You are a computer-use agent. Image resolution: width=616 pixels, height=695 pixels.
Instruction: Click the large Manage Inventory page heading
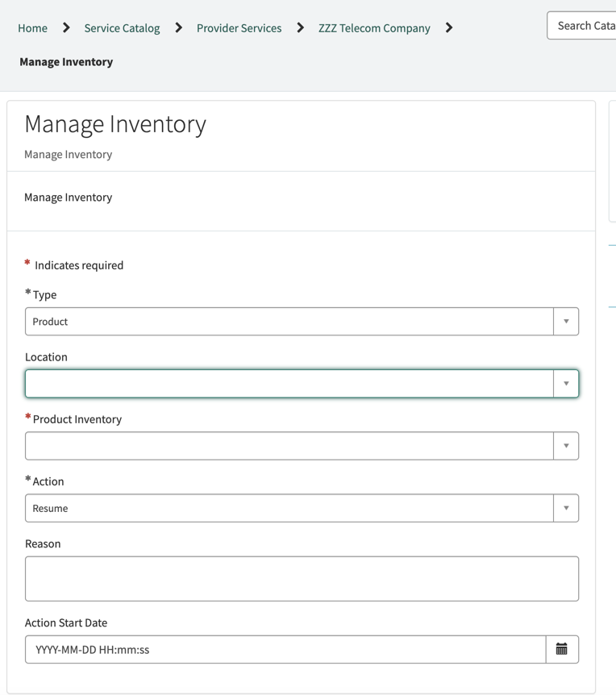(115, 124)
